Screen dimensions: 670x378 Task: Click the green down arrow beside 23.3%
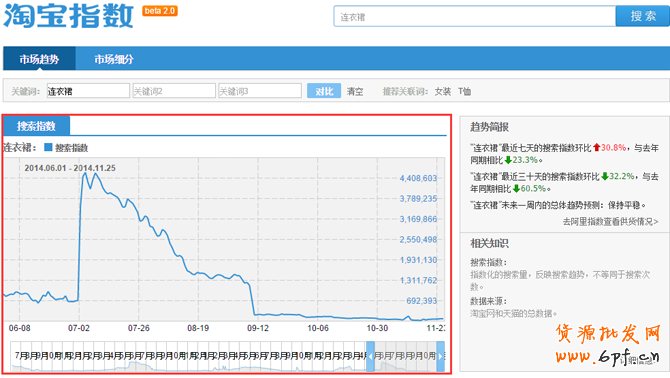[508, 160]
